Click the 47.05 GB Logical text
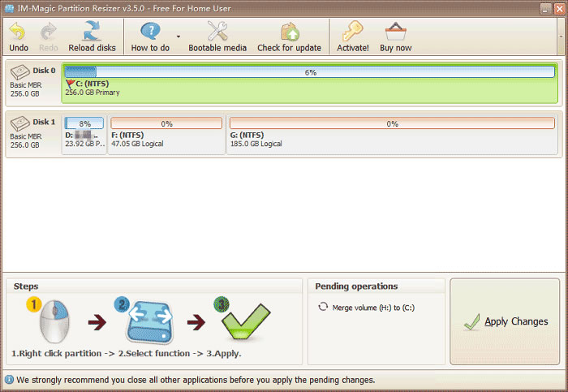 tap(137, 144)
